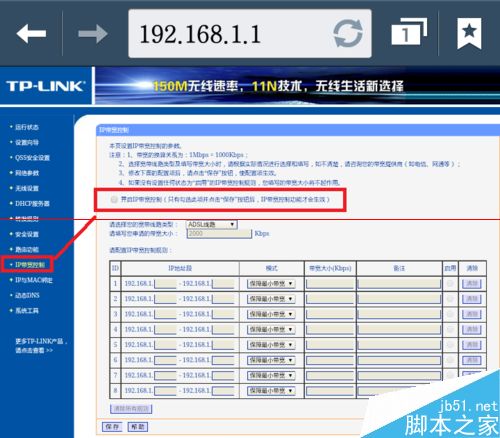The height and width of the screenshot is (438, 500).
Task: Click the 备注 note field in rule row 1
Action: coord(399,284)
